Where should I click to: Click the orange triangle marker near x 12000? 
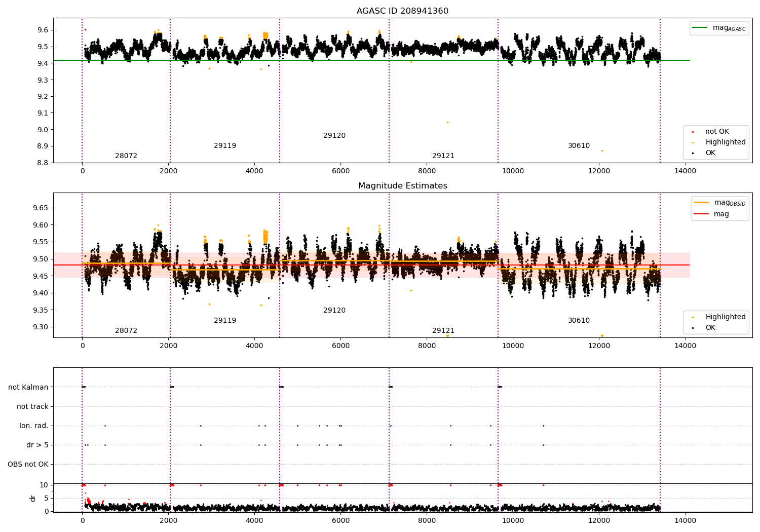(x=602, y=336)
